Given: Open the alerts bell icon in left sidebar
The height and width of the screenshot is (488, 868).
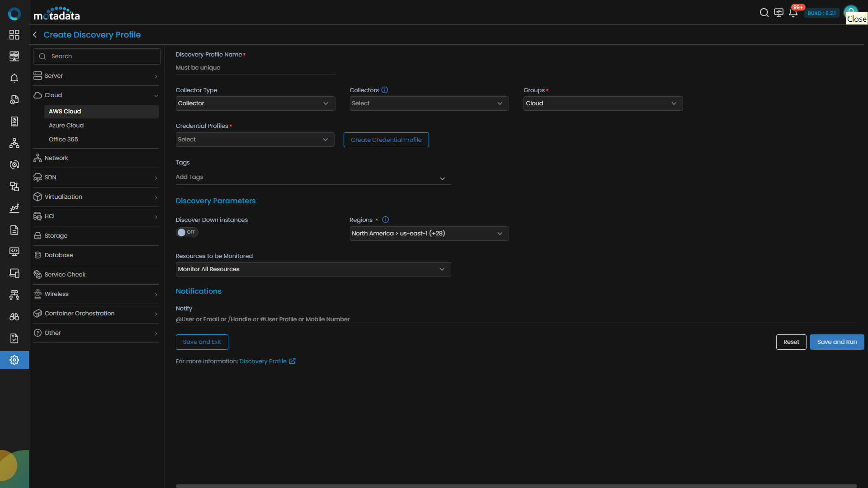Looking at the screenshot, I should (x=14, y=78).
